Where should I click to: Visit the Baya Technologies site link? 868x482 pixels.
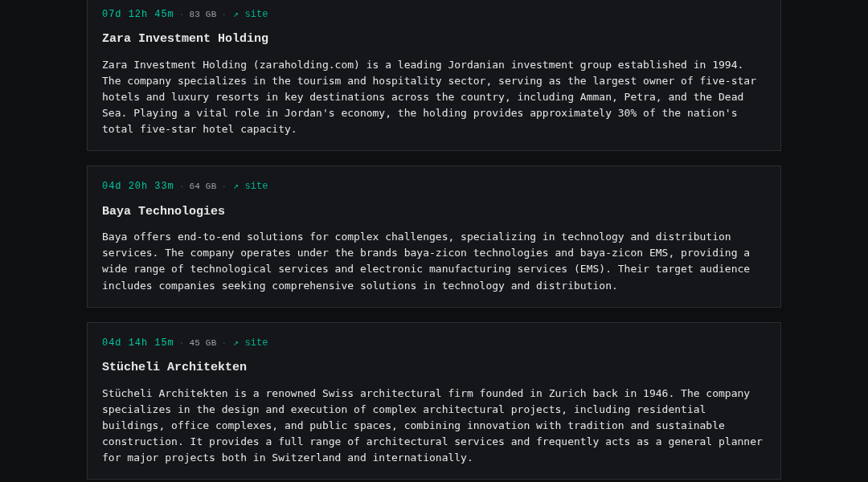(250, 186)
